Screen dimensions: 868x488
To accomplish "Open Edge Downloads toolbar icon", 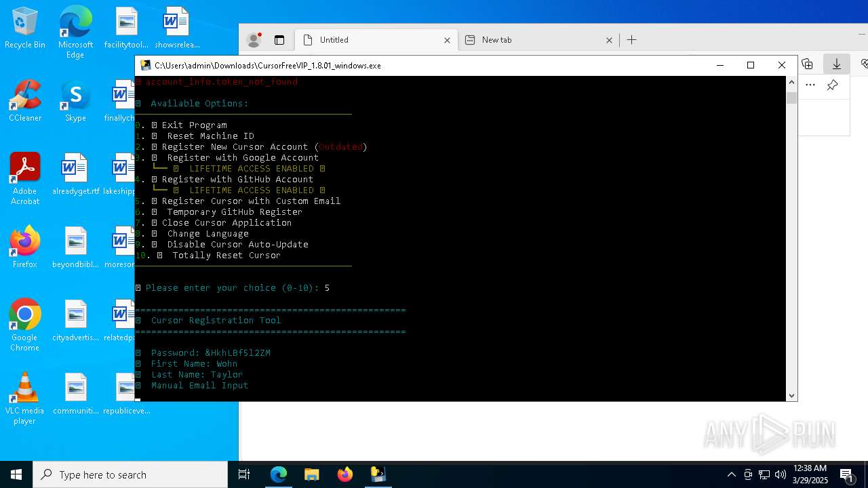I will point(837,64).
